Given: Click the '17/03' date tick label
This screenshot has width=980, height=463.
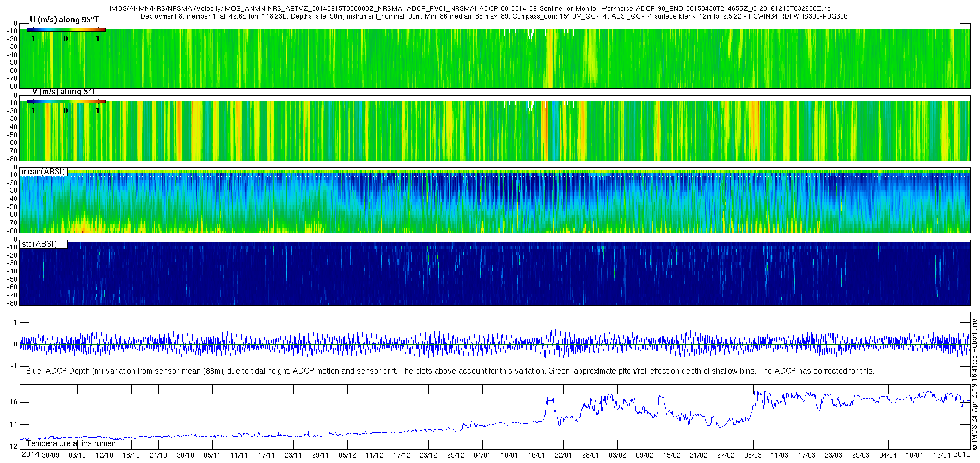Looking at the screenshot, I should coord(807,455).
